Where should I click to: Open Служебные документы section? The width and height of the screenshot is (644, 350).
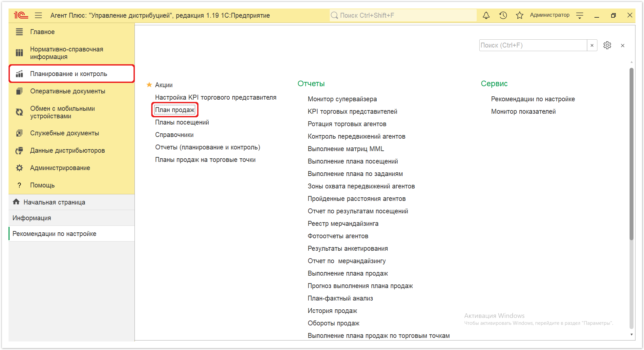[72, 133]
